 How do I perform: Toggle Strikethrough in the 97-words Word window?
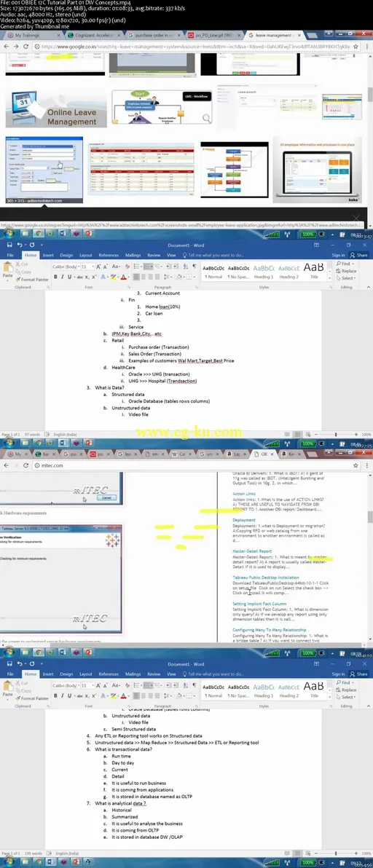[x=80, y=277]
